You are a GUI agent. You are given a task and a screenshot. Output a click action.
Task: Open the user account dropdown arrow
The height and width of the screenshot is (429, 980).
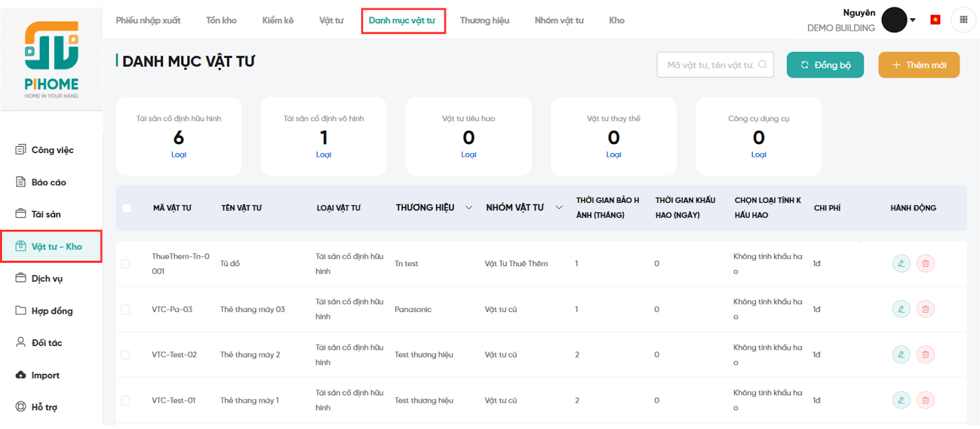[x=913, y=20]
